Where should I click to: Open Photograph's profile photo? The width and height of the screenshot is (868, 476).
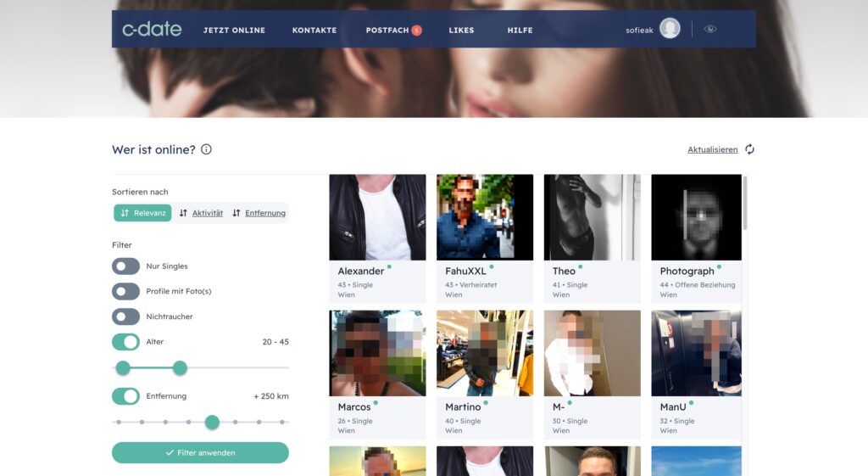pyautogui.click(x=697, y=217)
